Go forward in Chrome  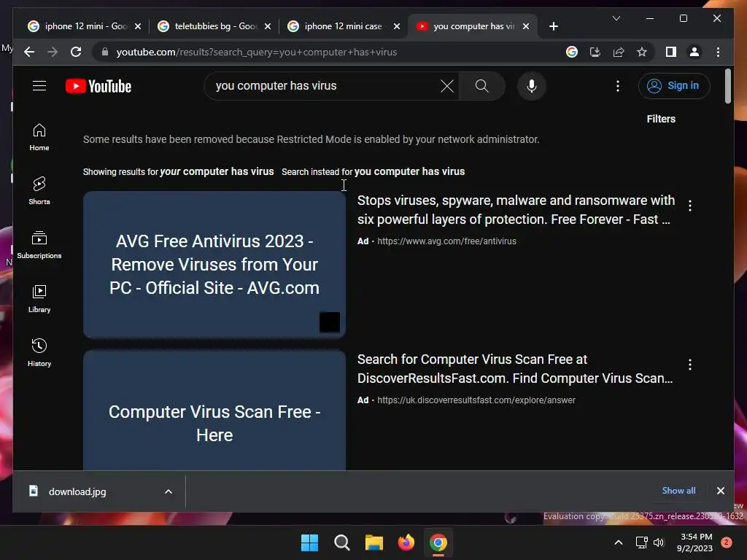(x=53, y=52)
